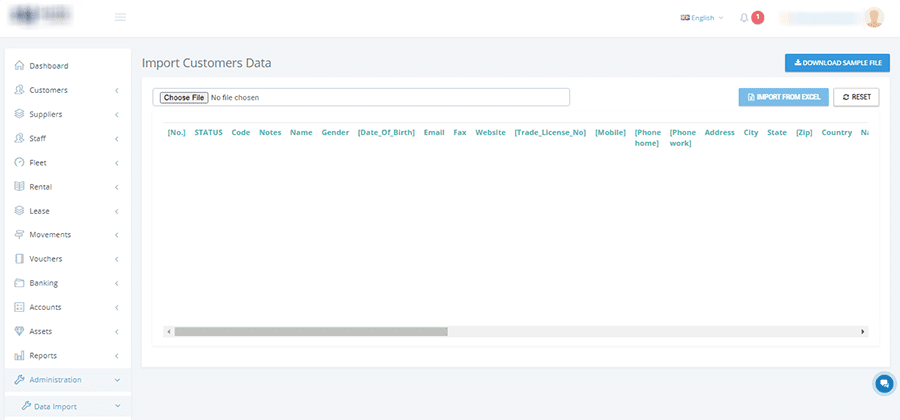Expand the Lease submenu chevron
Viewport: 900px width, 420px height.
click(x=117, y=211)
